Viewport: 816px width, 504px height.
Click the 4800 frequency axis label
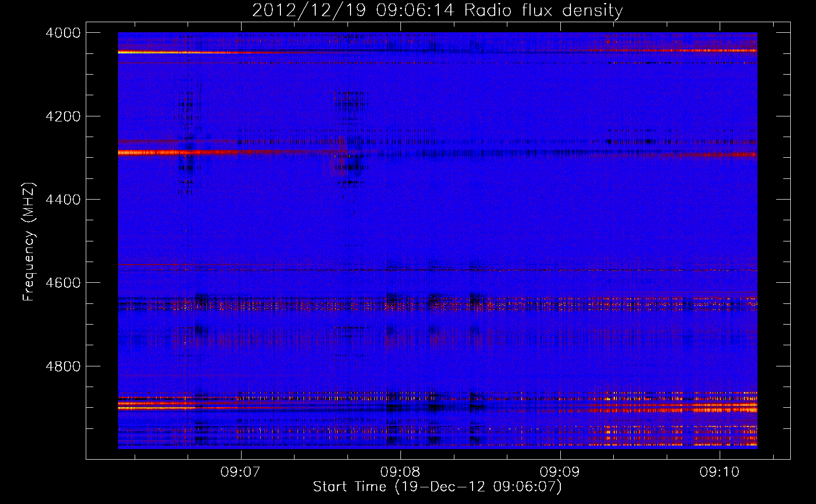coord(63,366)
